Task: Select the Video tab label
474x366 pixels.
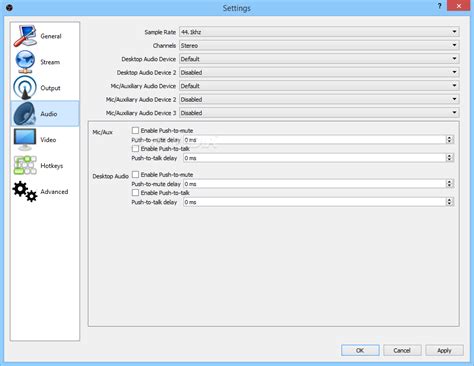Action: pos(48,140)
